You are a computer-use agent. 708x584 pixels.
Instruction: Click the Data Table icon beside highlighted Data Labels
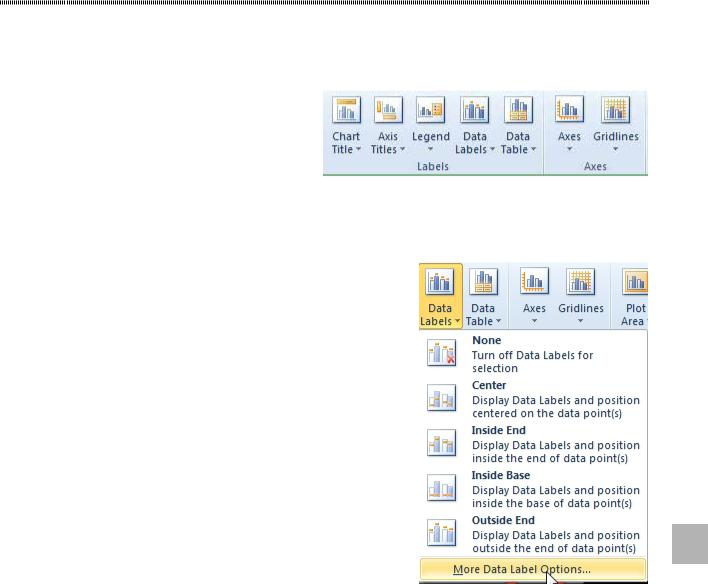[x=483, y=281]
